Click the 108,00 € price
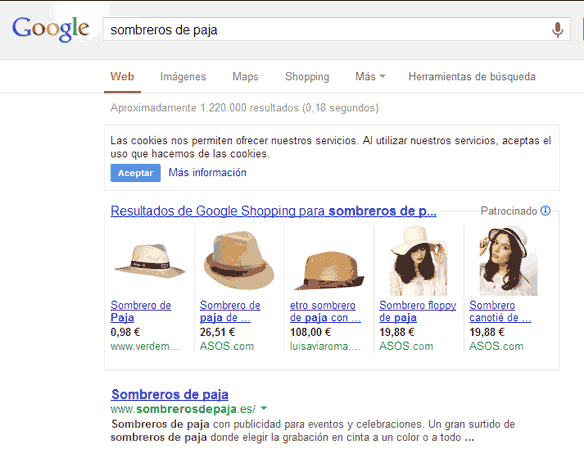The image size is (584, 463). tap(310, 332)
